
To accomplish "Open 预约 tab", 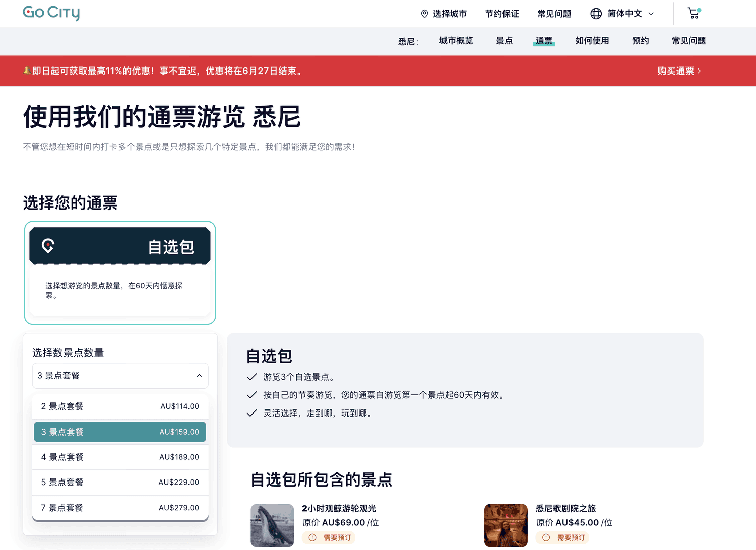I will coord(640,41).
